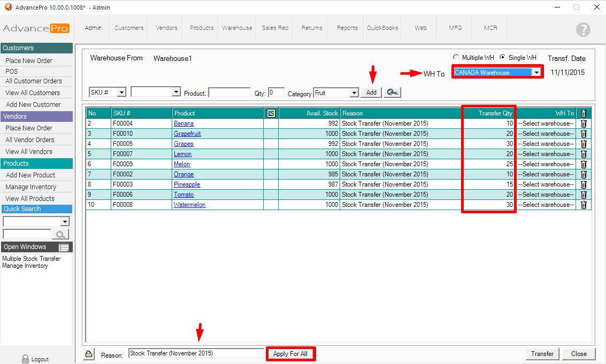The image size is (606, 364).
Task: Open the Category Fruit dropdown
Action: click(354, 93)
